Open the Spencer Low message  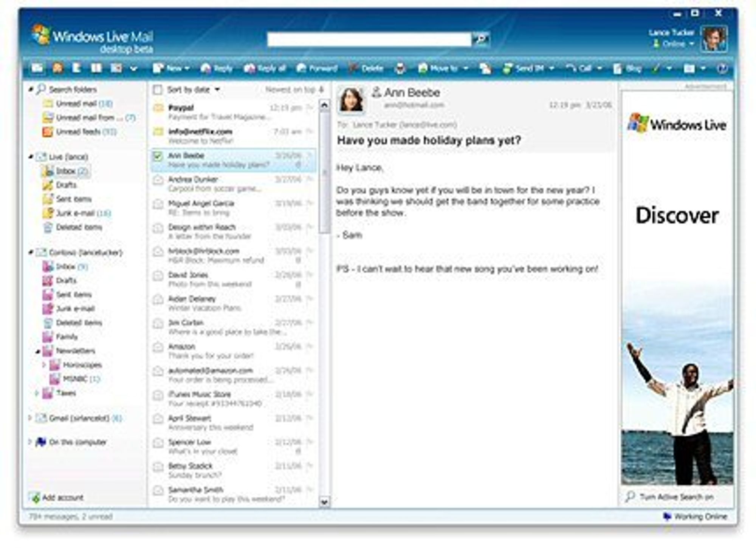[x=233, y=446]
